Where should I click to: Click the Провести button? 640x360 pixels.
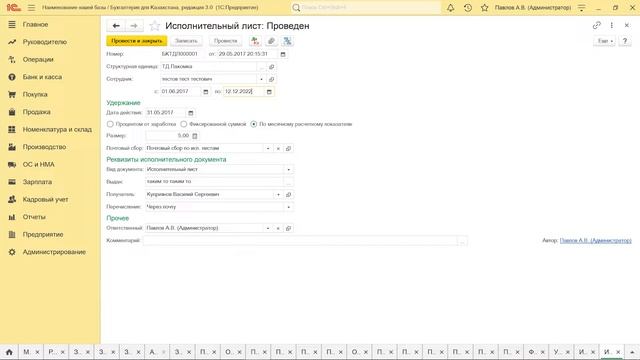click(225, 41)
